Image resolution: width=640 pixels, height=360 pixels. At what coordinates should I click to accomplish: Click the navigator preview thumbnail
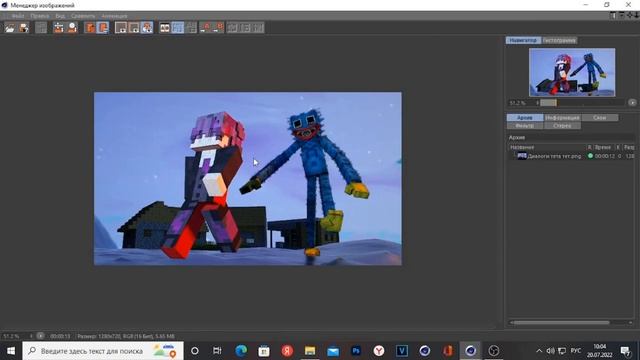[x=572, y=72]
